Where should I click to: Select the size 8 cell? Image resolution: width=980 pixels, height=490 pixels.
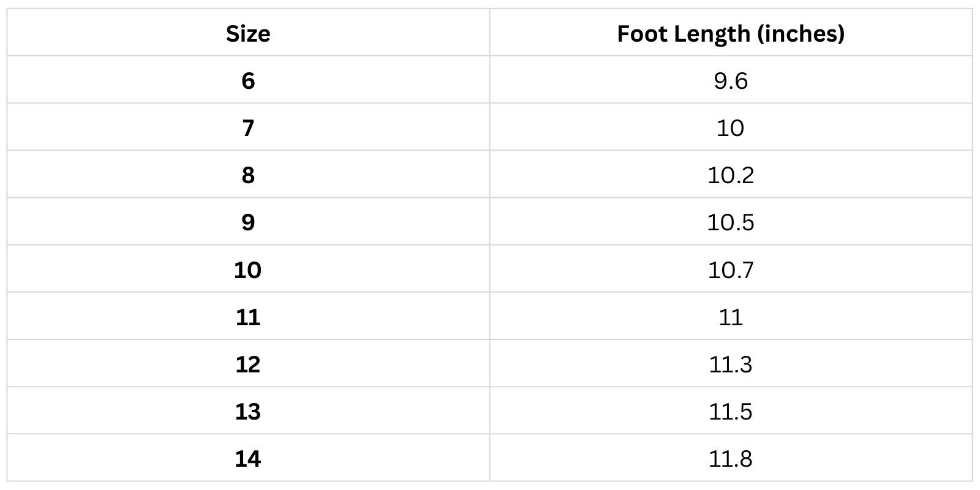tap(248, 175)
